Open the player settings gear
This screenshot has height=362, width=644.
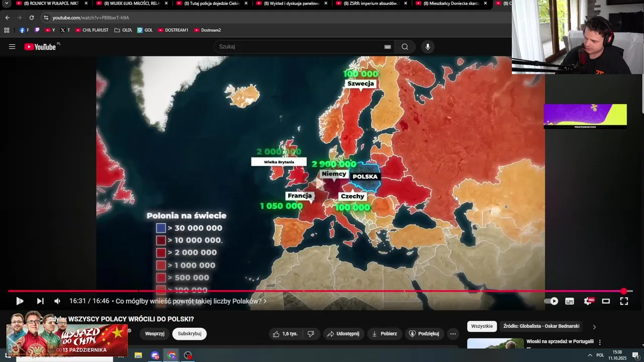coord(588,301)
